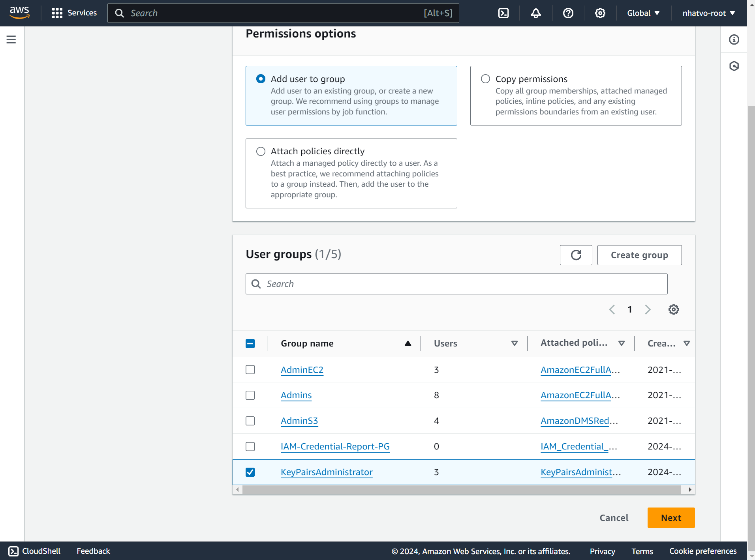Open the IAM-Credential-Report-PG group link
The width and height of the screenshot is (755, 560).
335,446
